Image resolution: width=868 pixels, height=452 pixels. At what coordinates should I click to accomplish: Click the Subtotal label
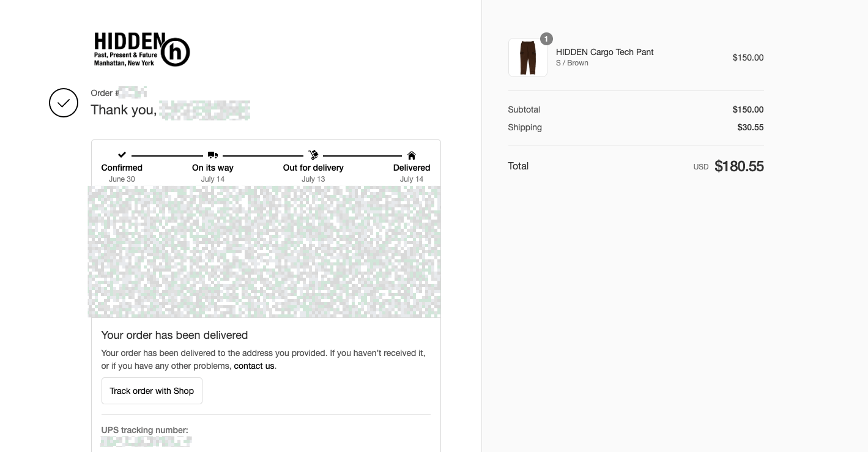(x=524, y=109)
